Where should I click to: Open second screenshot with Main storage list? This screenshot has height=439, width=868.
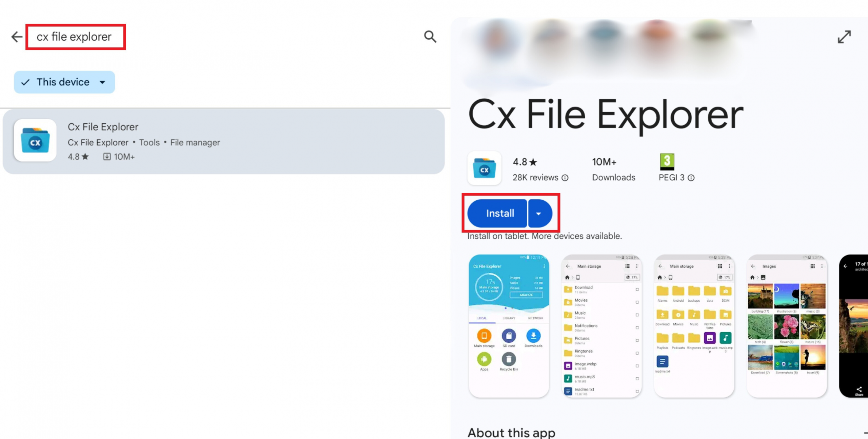[601, 326]
